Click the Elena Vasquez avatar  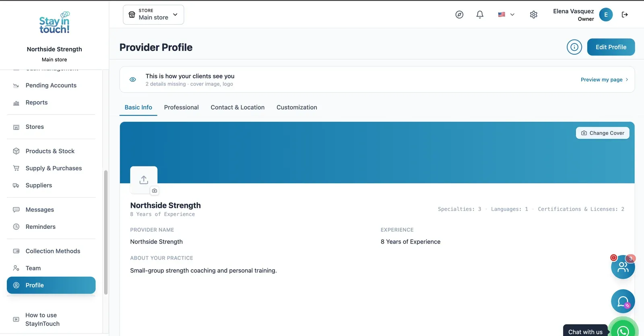point(606,15)
